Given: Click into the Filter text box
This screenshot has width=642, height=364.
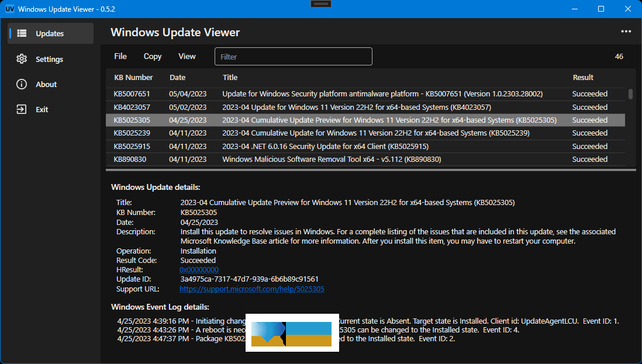Looking at the screenshot, I should 293,57.
